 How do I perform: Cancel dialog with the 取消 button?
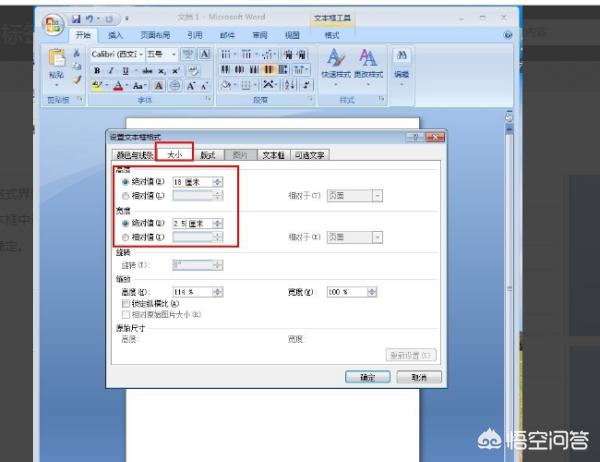pos(419,377)
